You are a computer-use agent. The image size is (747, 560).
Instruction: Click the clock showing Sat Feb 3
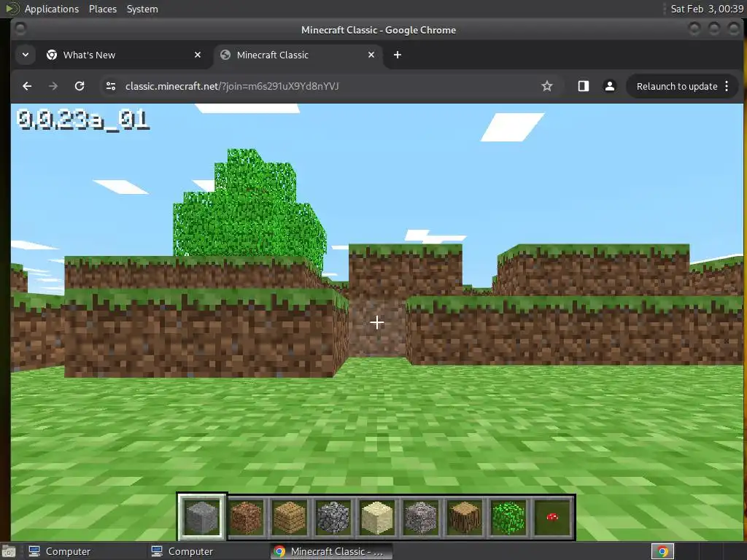click(707, 9)
